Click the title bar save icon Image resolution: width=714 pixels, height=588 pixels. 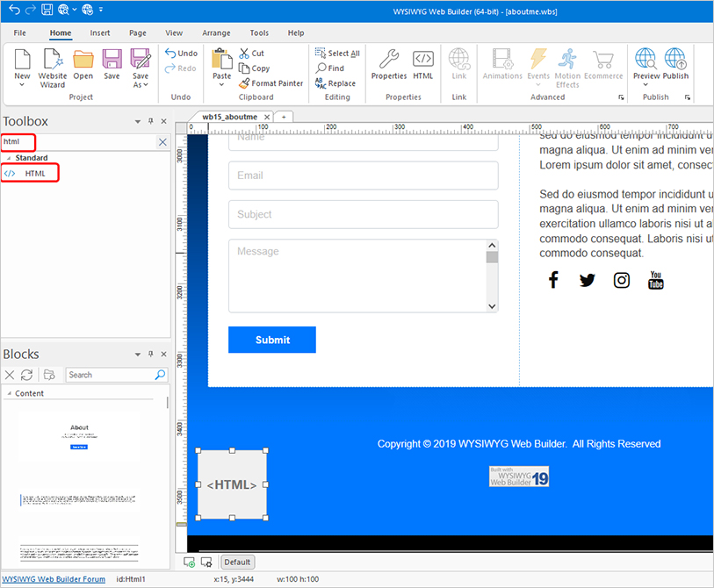pyautogui.click(x=47, y=10)
